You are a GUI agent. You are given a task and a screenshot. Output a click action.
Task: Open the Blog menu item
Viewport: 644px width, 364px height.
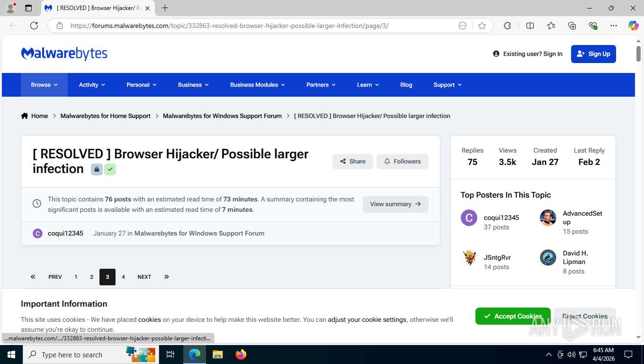click(406, 85)
